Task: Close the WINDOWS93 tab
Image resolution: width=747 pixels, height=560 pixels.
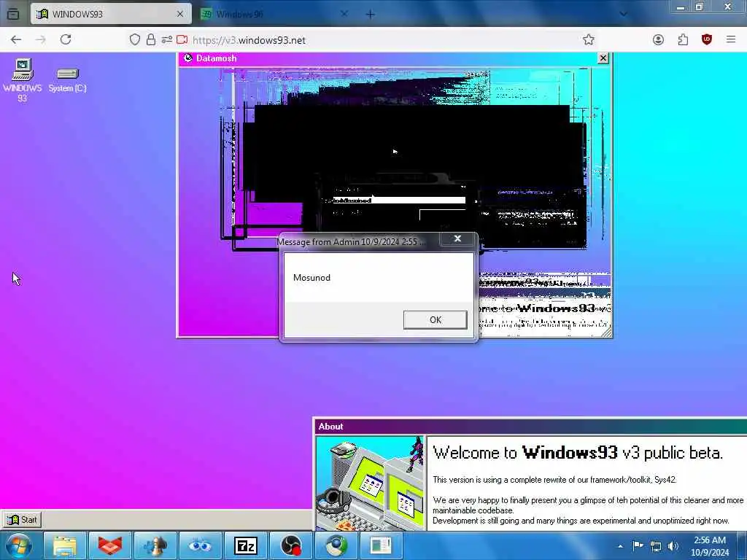Action: click(180, 14)
